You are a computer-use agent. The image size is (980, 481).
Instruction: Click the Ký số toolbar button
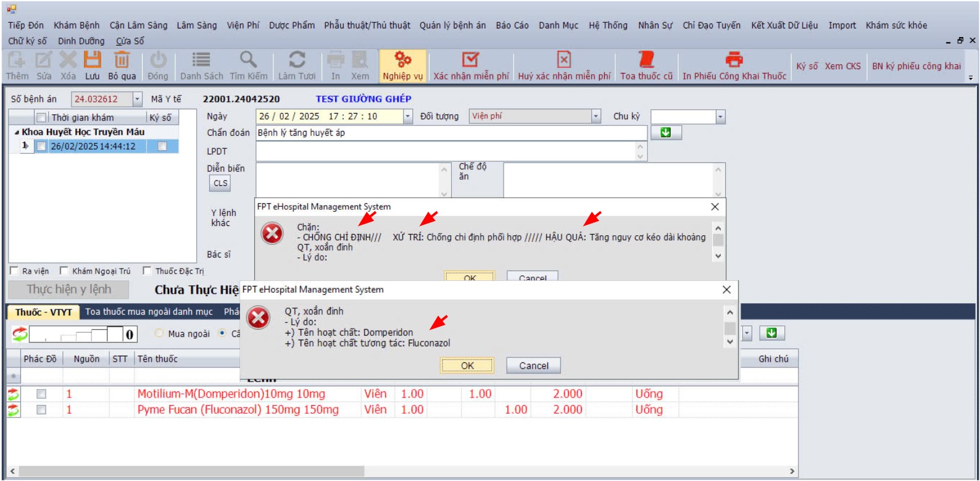click(807, 66)
